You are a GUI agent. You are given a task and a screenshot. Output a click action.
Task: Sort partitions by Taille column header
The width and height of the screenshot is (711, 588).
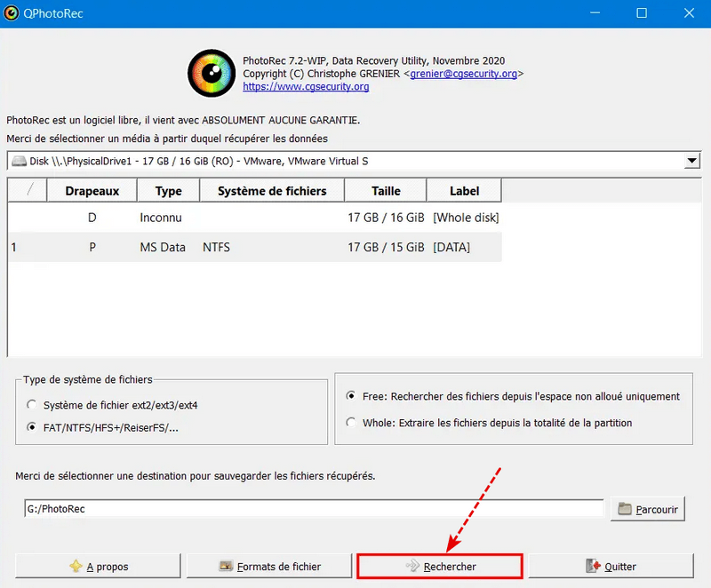pyautogui.click(x=386, y=191)
